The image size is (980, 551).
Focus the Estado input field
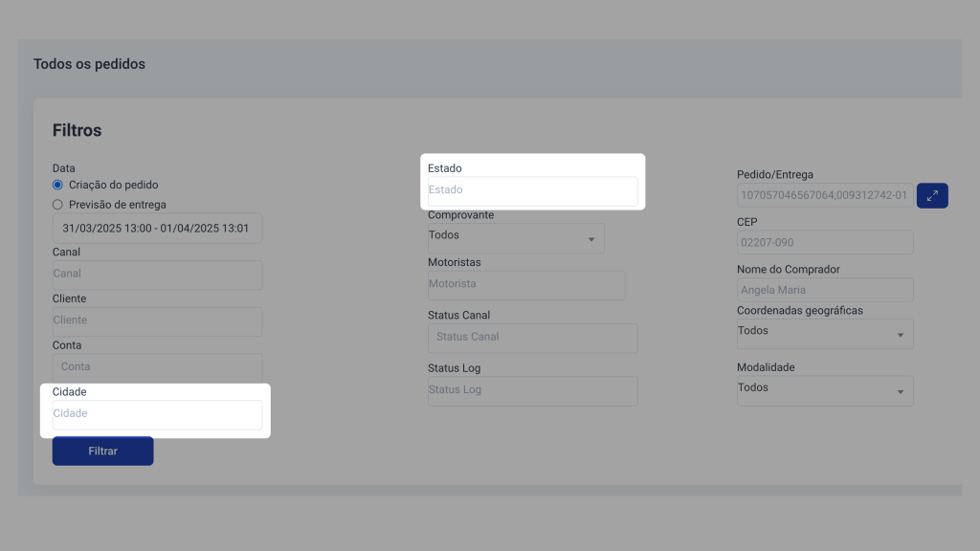(x=532, y=191)
